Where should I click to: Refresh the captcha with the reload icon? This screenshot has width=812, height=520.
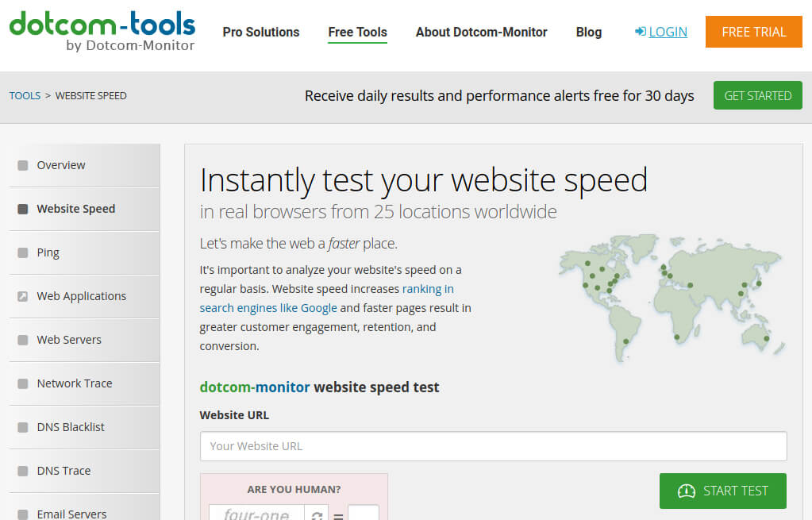pyautogui.click(x=316, y=515)
